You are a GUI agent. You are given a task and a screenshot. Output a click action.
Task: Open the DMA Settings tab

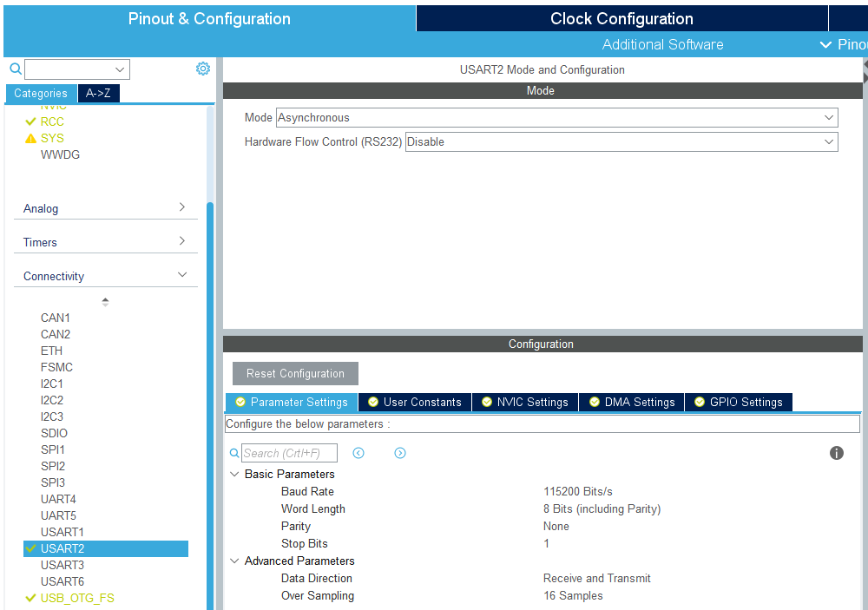click(x=632, y=403)
